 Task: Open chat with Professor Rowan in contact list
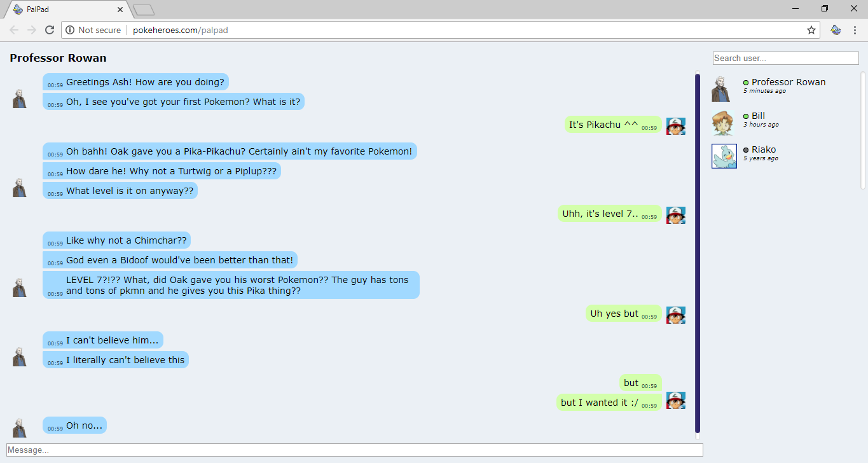[784, 87]
